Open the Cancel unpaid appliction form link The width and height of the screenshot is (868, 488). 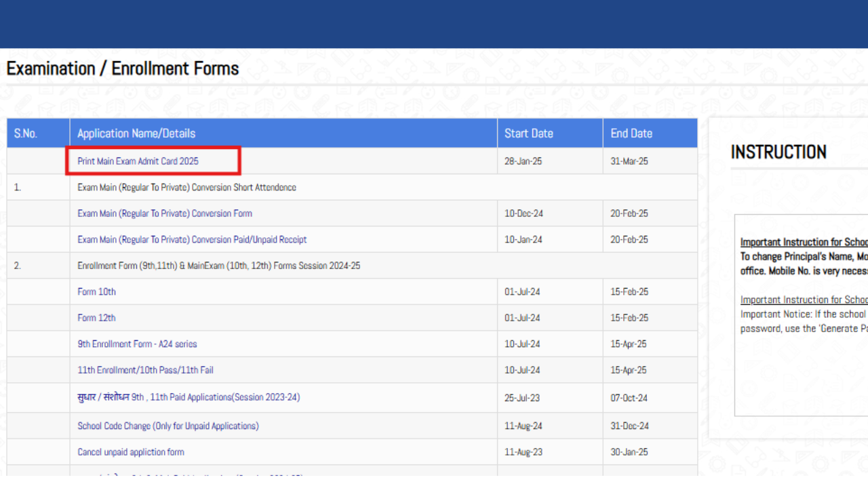coord(130,451)
